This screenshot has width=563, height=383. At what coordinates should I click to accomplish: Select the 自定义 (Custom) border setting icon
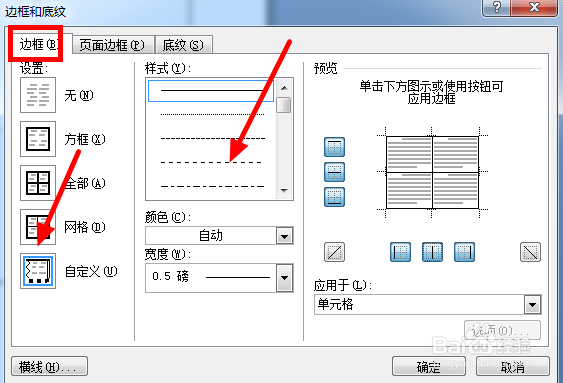pyautogui.click(x=38, y=271)
